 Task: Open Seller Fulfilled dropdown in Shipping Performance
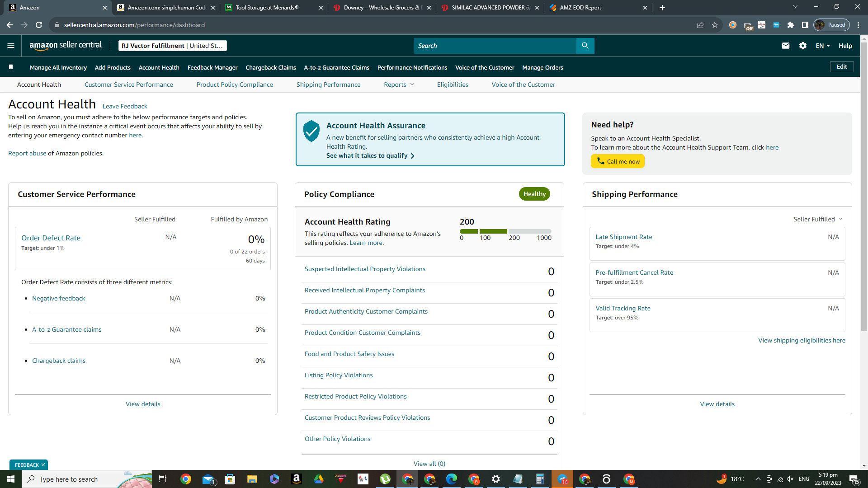coord(818,219)
